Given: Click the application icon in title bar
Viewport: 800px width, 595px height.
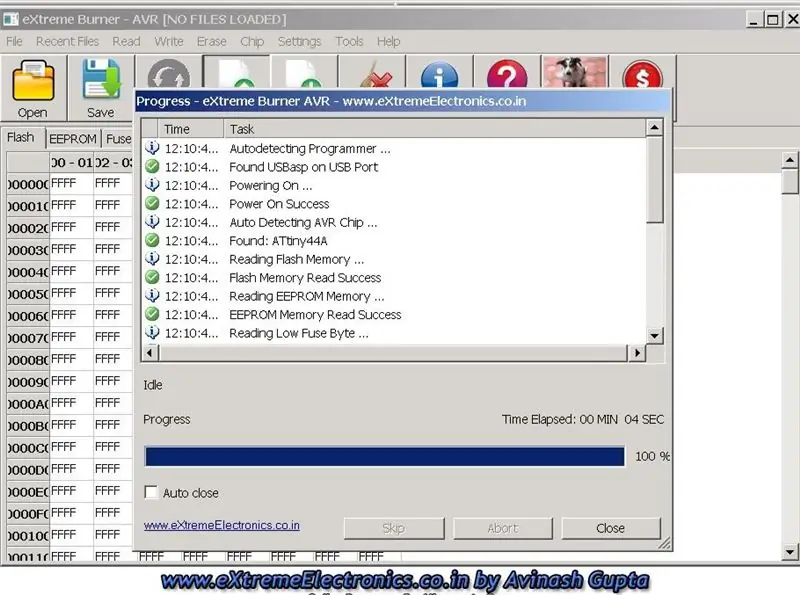Looking at the screenshot, I should pyautogui.click(x=11, y=19).
